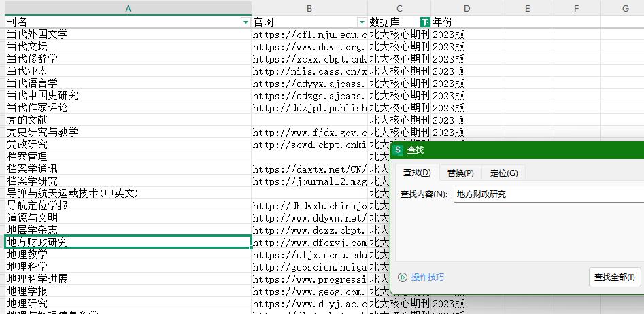Select column B header

pyautogui.click(x=309, y=8)
